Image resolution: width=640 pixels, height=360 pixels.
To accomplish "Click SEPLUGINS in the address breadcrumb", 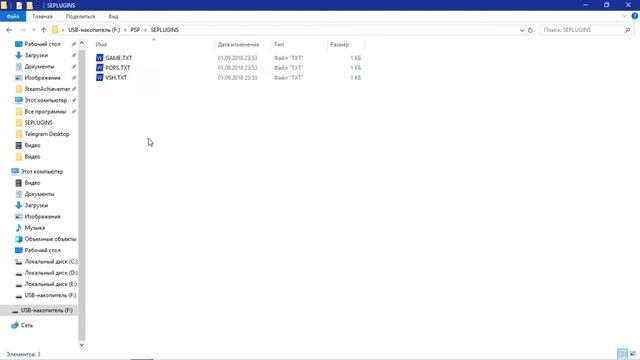I will pos(164,30).
